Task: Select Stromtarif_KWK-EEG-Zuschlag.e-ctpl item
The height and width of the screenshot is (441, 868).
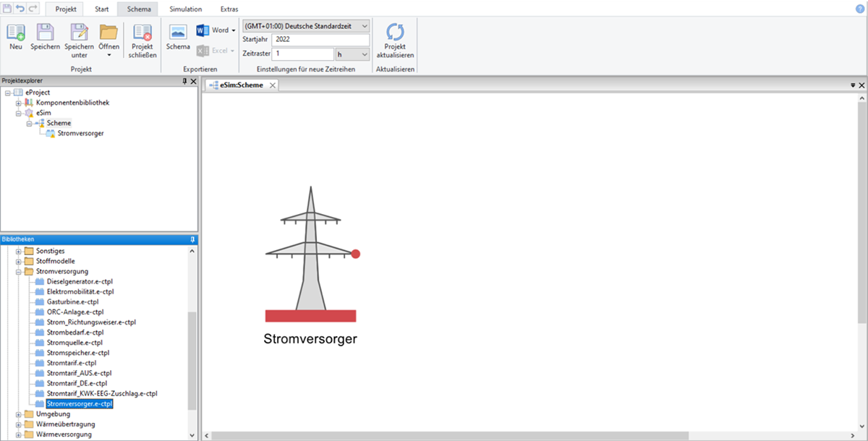Action: [101, 393]
